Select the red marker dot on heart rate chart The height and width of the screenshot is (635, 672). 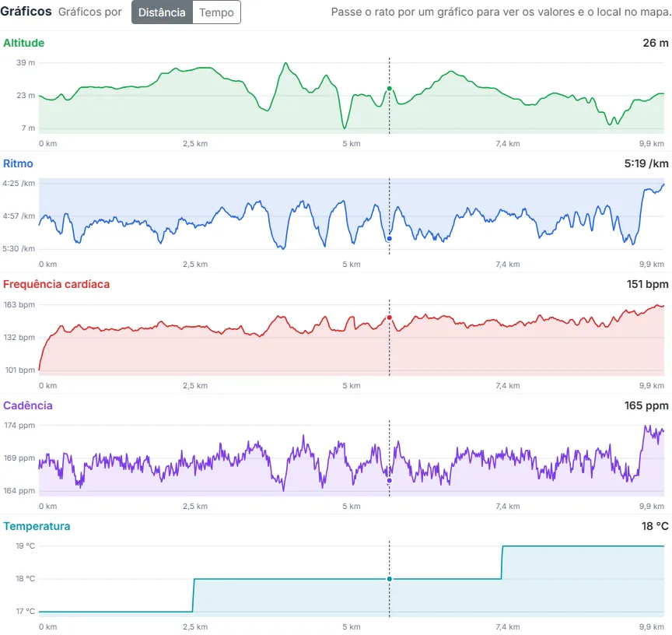[389, 317]
